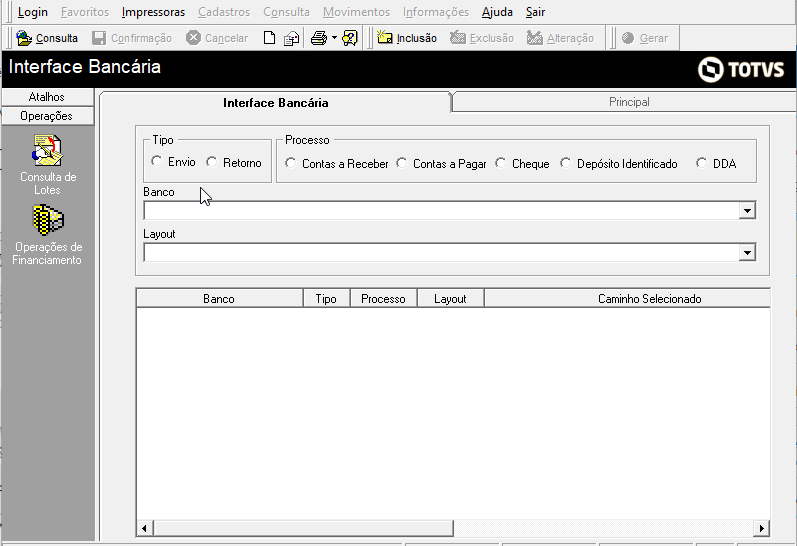The height and width of the screenshot is (546, 797).
Task: Select the DDA process option
Action: (x=701, y=163)
